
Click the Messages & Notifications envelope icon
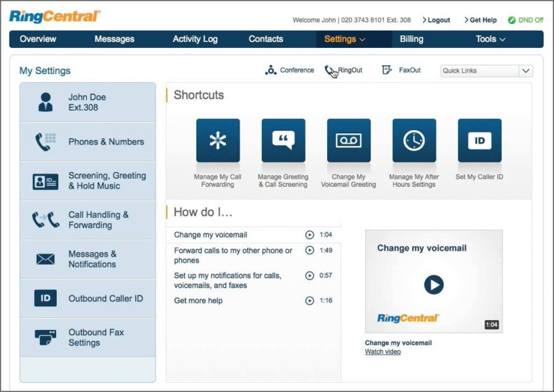[45, 259]
